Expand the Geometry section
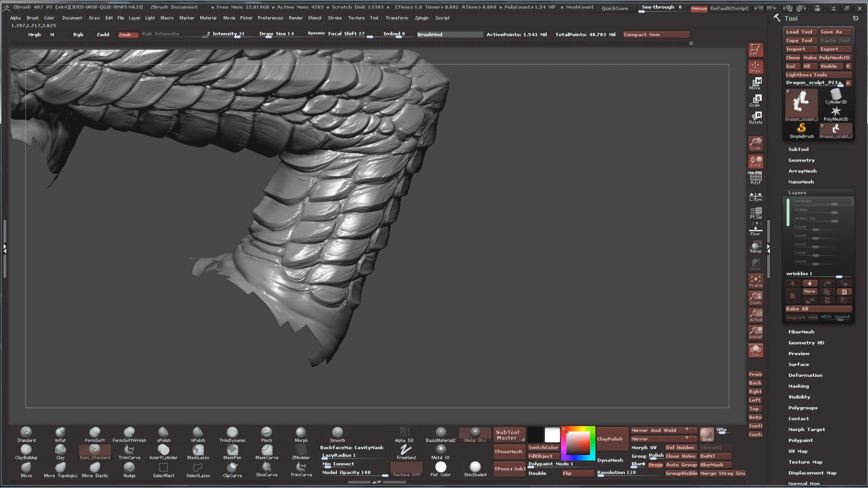868x488 pixels. [x=801, y=160]
